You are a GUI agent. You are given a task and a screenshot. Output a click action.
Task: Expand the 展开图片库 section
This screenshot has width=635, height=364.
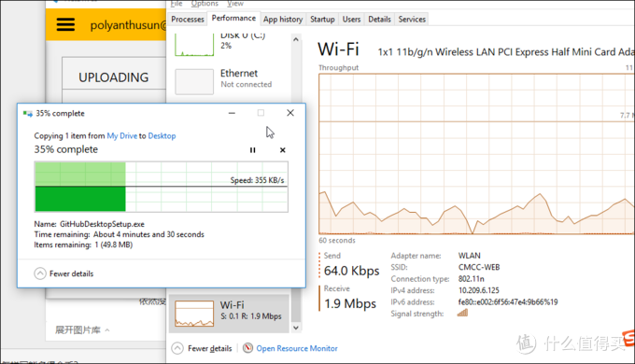point(82,330)
